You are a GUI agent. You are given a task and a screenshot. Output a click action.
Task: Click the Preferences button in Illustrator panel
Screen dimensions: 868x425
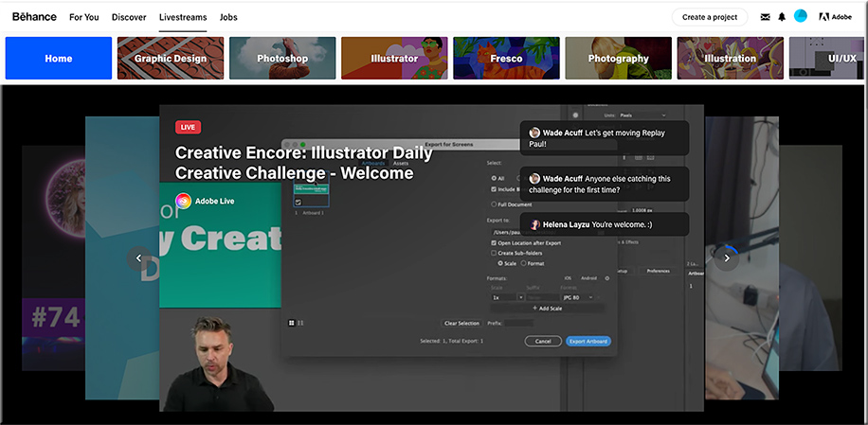[659, 271]
